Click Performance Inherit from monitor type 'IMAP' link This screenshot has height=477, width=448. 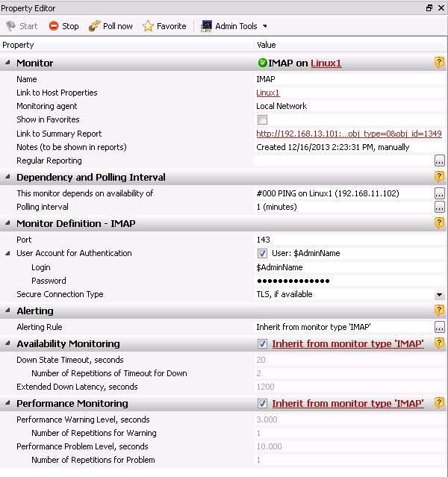click(348, 403)
